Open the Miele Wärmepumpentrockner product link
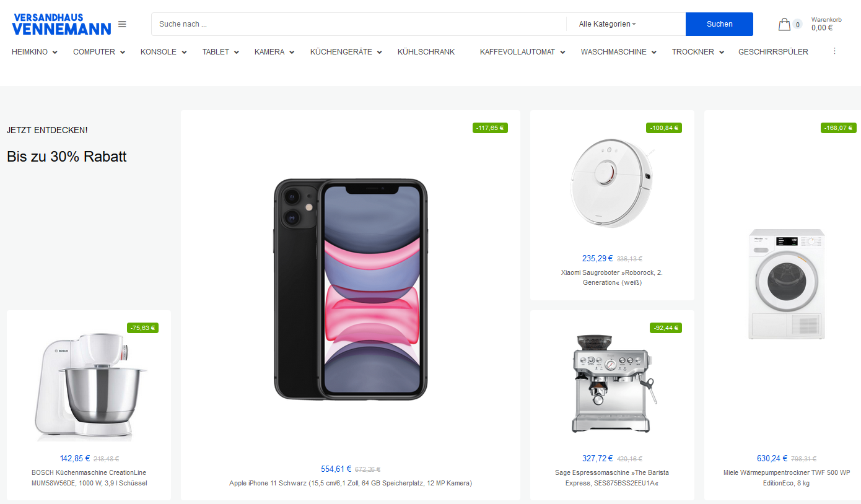Screen dimensions: 861x504 [x=787, y=478]
